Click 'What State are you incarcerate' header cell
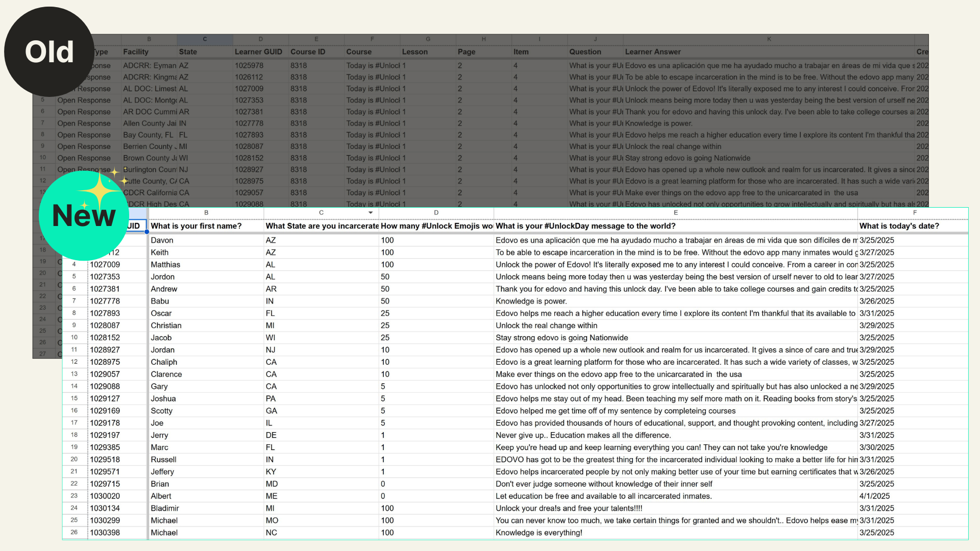 tap(322, 226)
